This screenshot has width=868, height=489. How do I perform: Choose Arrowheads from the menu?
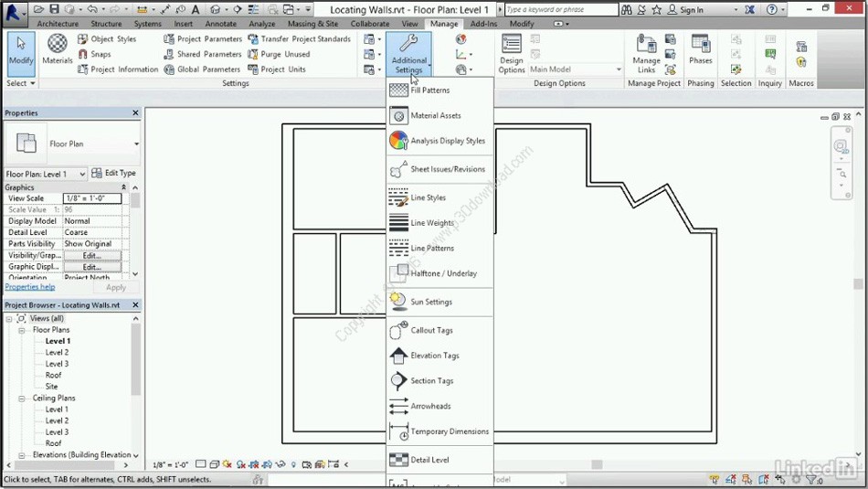pos(439,406)
